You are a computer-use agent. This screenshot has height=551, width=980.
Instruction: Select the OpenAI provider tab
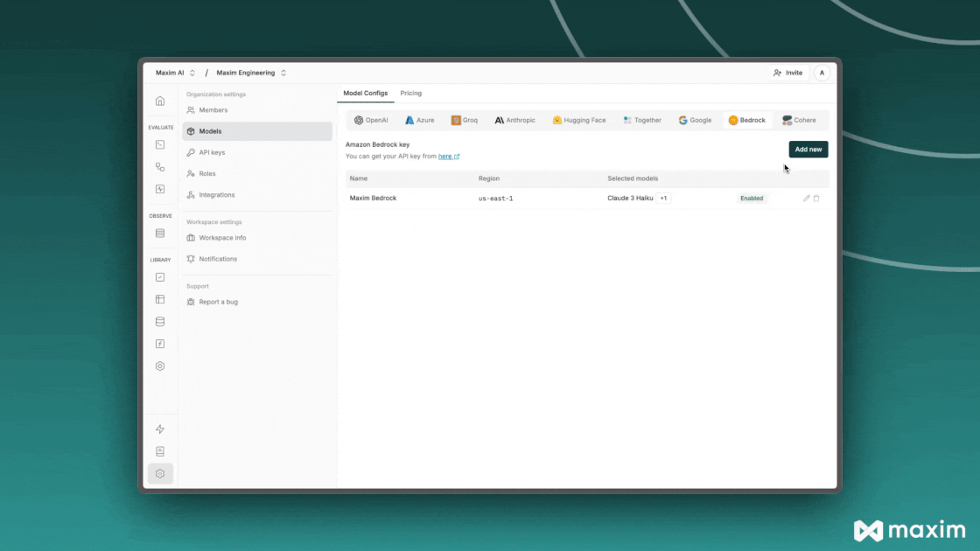point(371,120)
